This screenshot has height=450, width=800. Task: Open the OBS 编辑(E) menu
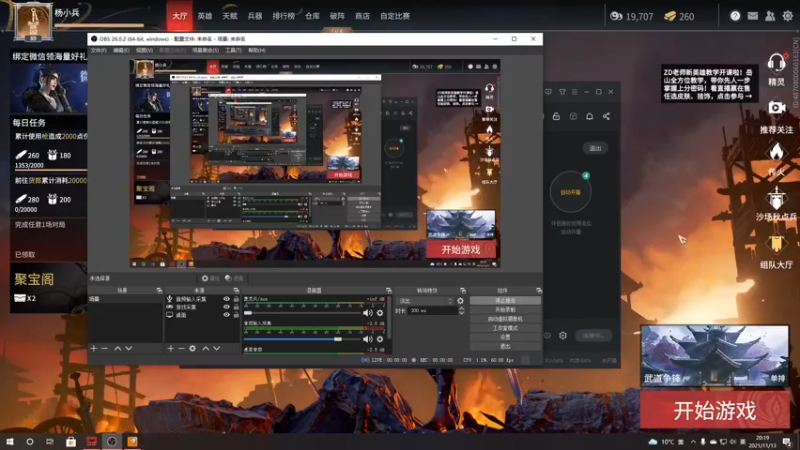tap(121, 51)
